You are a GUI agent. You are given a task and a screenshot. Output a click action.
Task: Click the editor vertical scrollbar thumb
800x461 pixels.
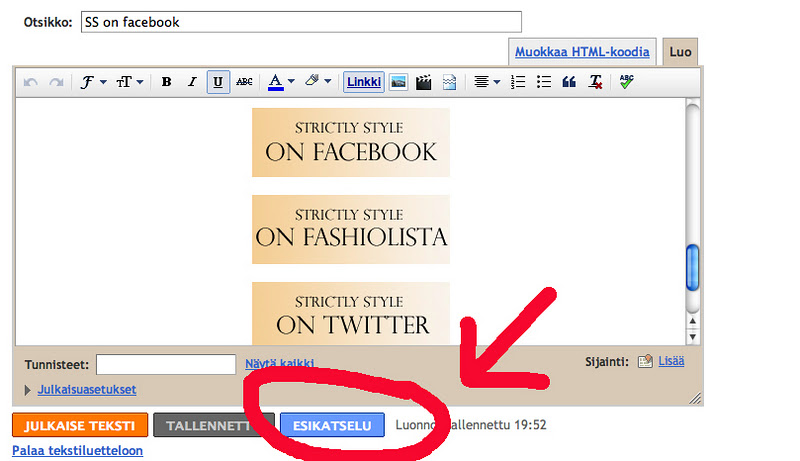point(692,268)
